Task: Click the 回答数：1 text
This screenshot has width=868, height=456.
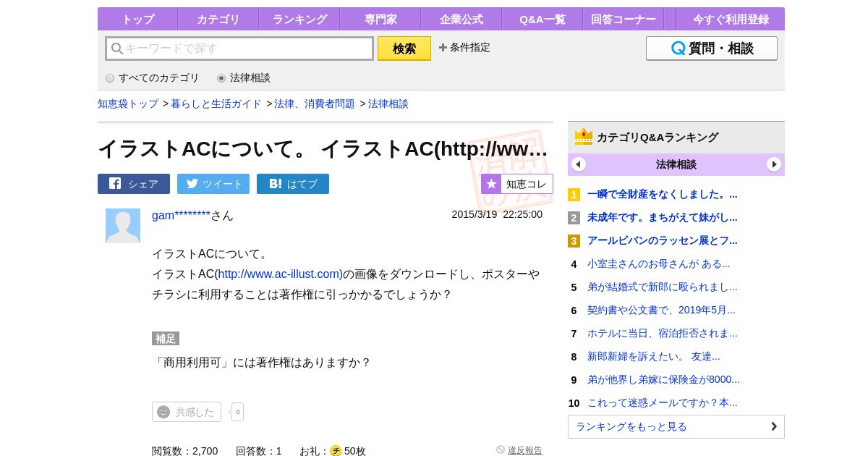Action: click(259, 451)
